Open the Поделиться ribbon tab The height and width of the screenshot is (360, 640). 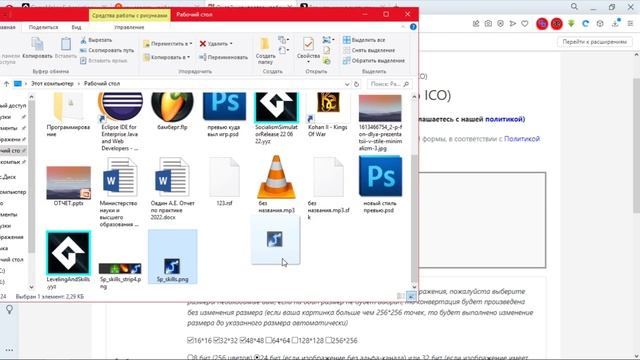tap(43, 27)
